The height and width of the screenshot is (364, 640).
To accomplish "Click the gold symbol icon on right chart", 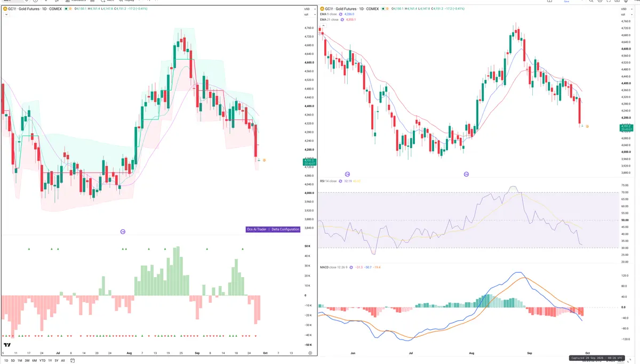I will (x=322, y=9).
